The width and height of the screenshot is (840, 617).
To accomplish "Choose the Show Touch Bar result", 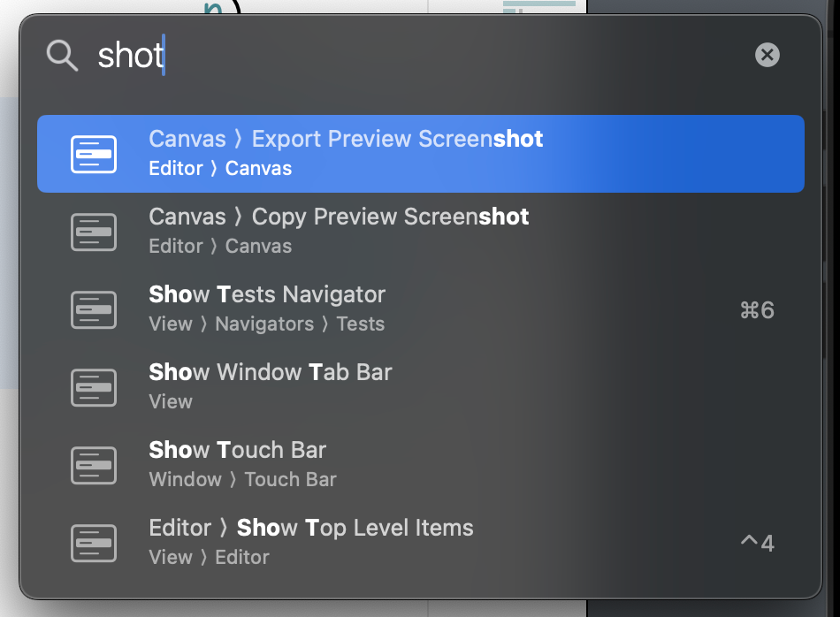I will 237,450.
